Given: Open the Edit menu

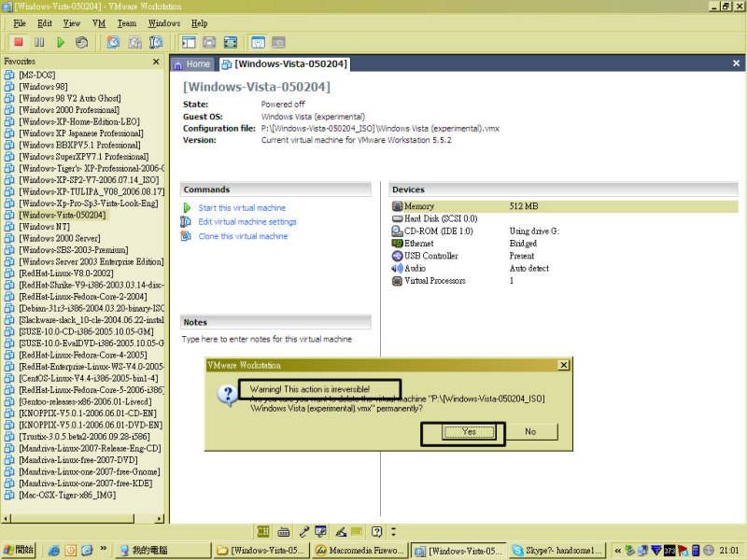Looking at the screenshot, I should 45,23.
